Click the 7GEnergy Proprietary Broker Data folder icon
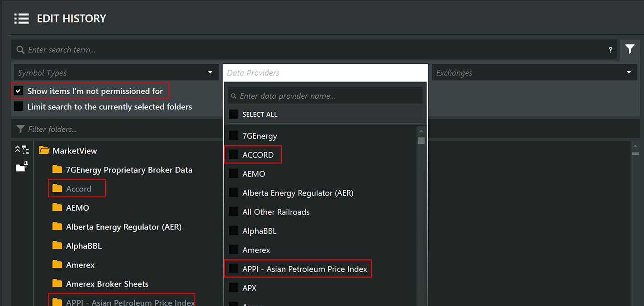 pyautogui.click(x=57, y=169)
